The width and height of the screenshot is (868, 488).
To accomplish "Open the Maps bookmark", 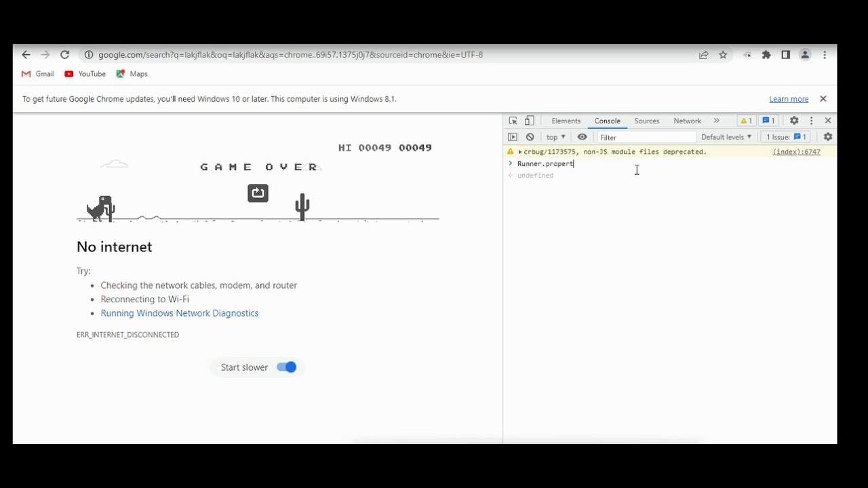I will 132,74.
